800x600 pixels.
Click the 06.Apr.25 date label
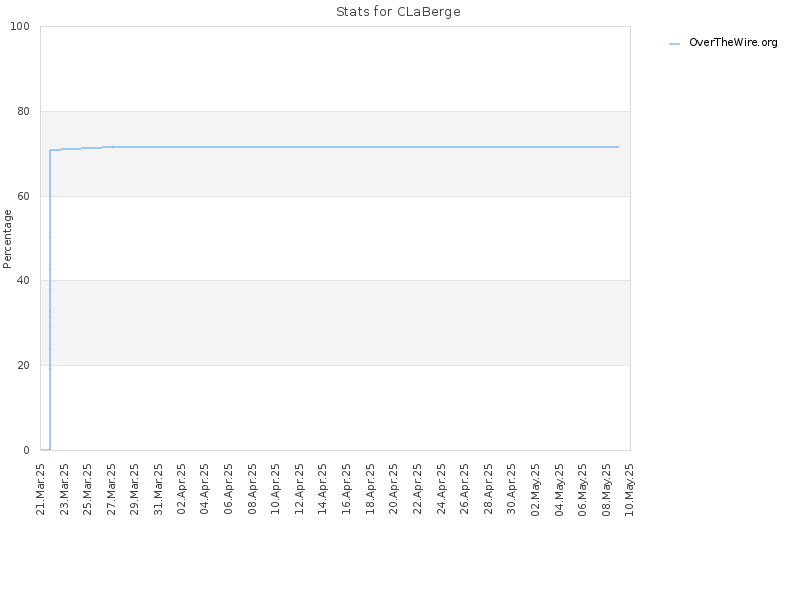click(x=229, y=489)
